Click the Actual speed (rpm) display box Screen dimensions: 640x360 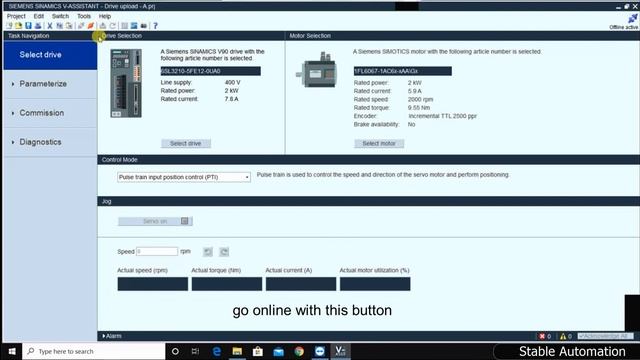[153, 284]
